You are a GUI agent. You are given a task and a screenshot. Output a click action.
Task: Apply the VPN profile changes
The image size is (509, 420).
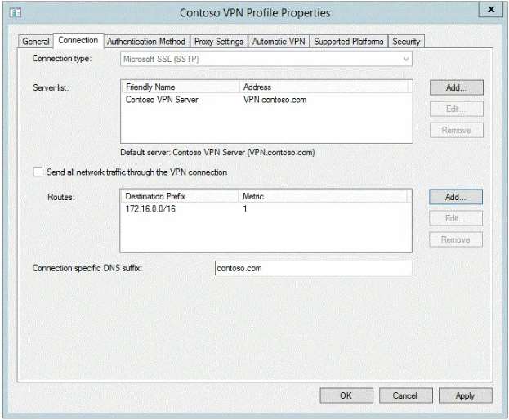click(466, 395)
